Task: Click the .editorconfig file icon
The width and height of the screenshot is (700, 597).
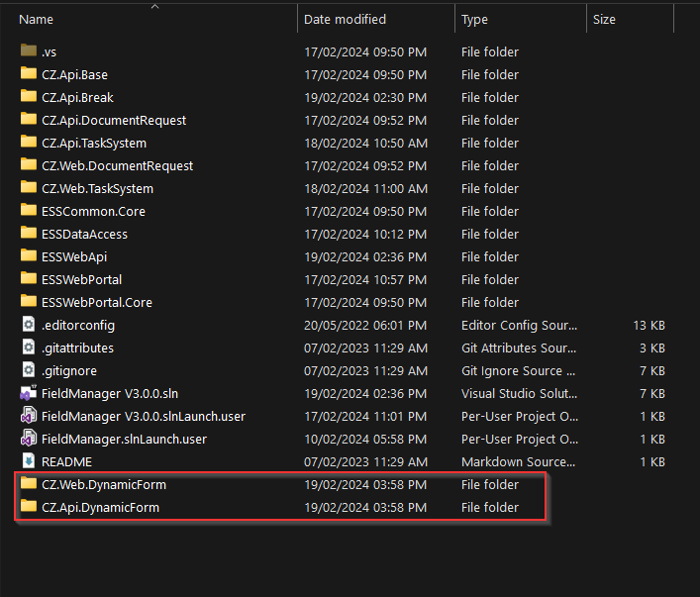Action: (29, 324)
